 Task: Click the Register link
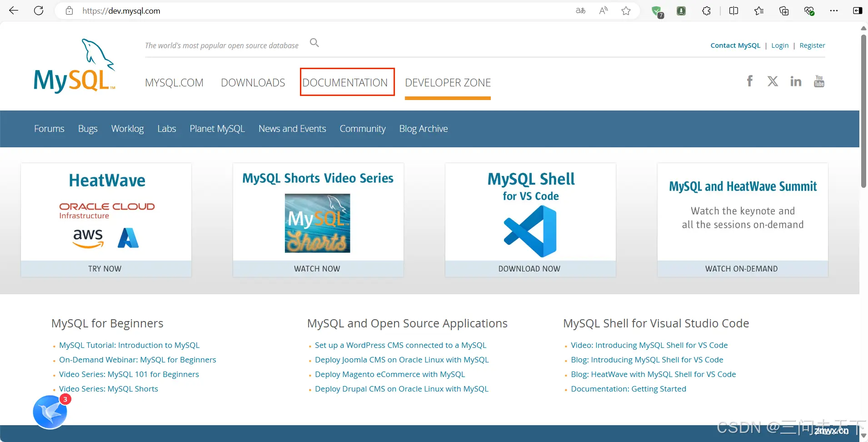click(812, 45)
